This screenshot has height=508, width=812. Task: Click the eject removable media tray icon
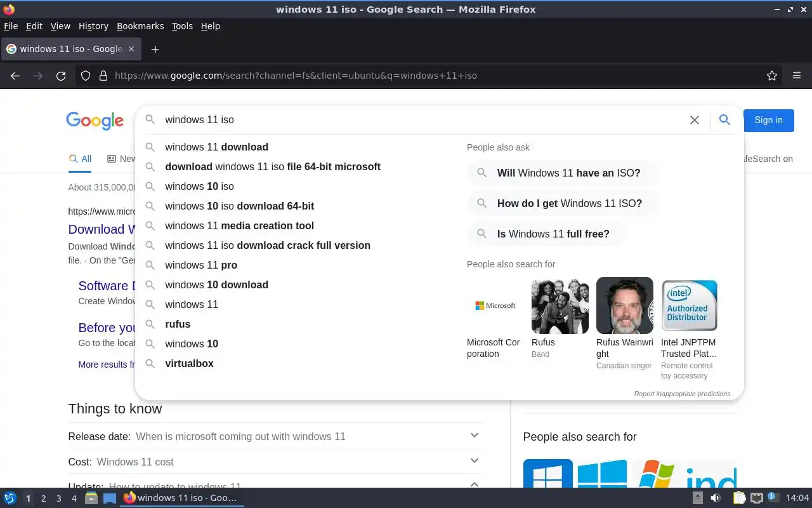(x=697, y=498)
